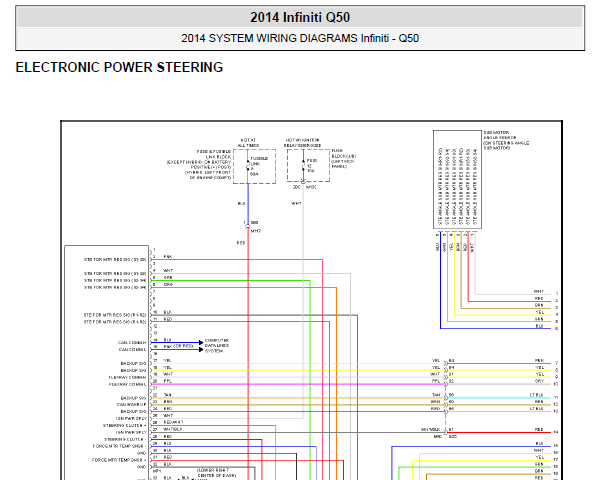
Task: Select the "PNK" wire label at terminal 7
Action: (x=539, y=360)
